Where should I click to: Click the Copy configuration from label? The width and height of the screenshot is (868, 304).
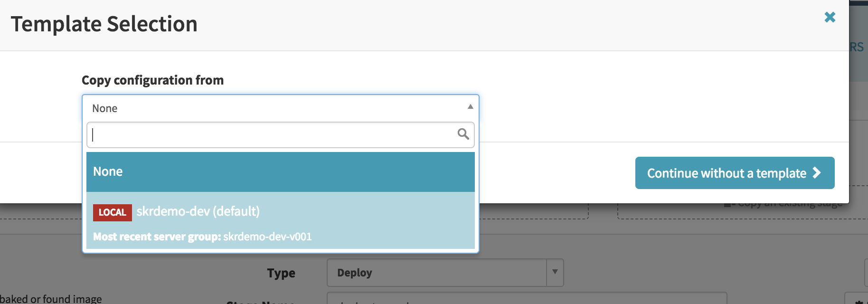(x=152, y=80)
